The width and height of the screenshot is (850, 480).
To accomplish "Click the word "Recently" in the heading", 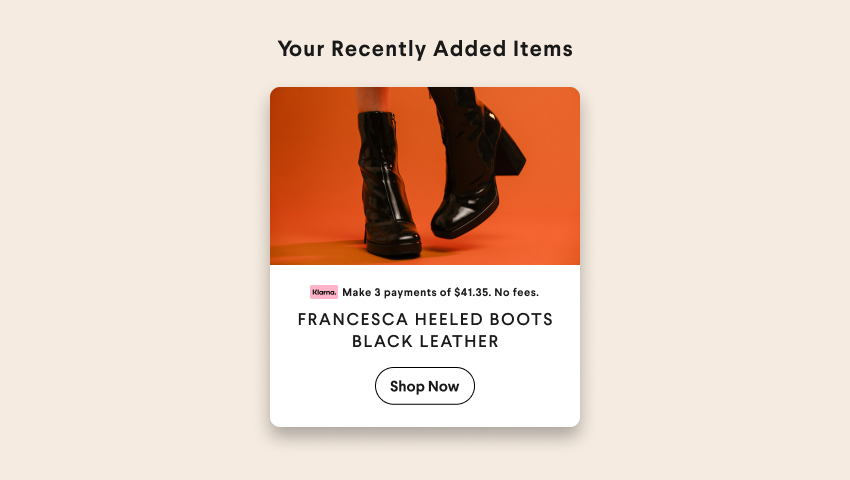I will coord(380,48).
